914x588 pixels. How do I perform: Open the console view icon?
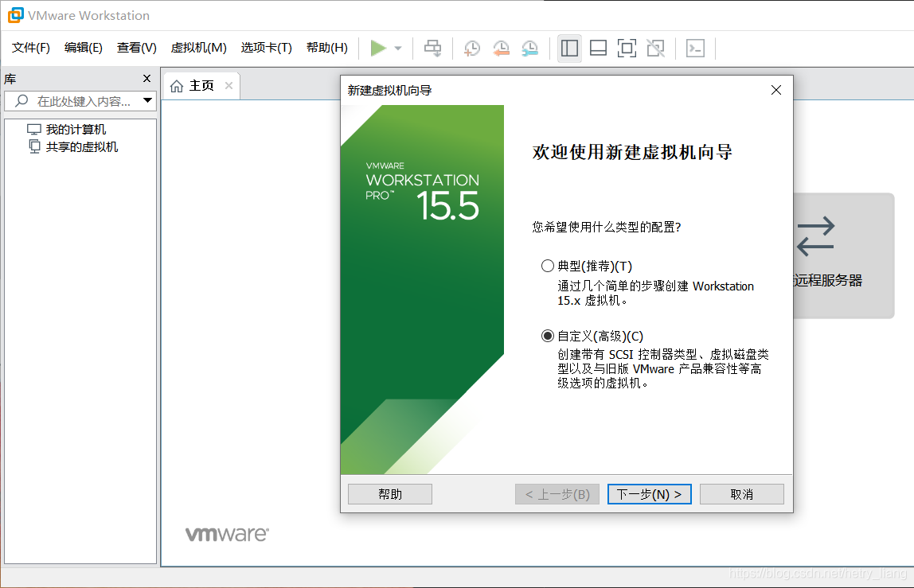[695, 48]
